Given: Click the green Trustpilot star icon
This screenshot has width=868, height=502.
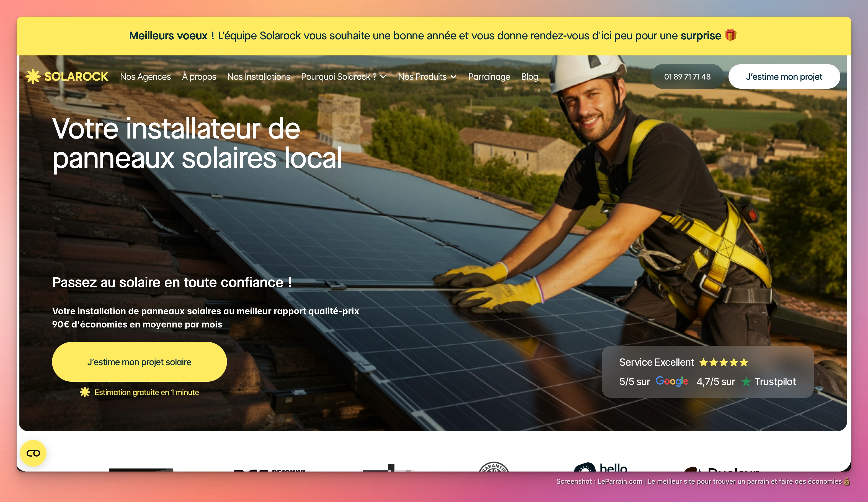Looking at the screenshot, I should pyautogui.click(x=746, y=381).
